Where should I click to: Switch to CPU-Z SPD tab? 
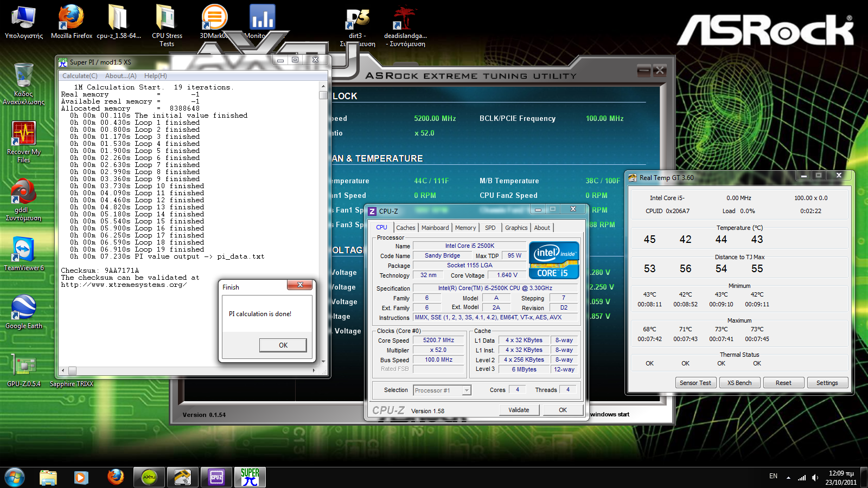[x=490, y=228]
